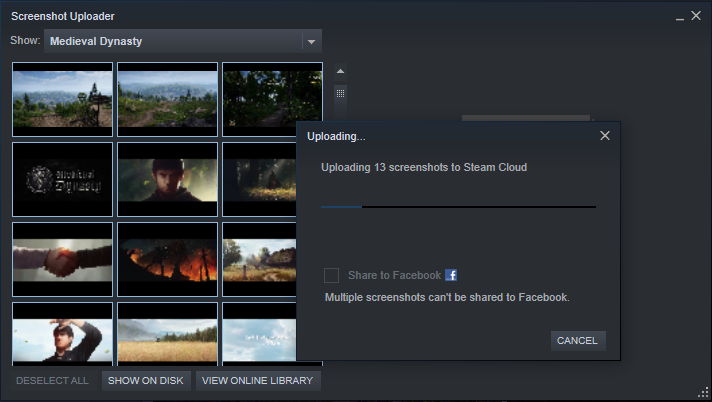Click the Facebook logo icon
712x402 pixels.
[x=451, y=275]
